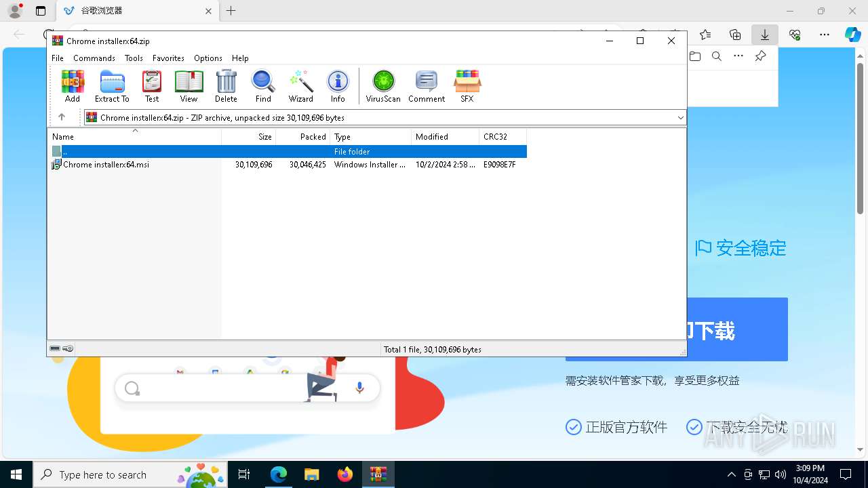
Task: Click the microphone icon in search box
Action: point(359,388)
